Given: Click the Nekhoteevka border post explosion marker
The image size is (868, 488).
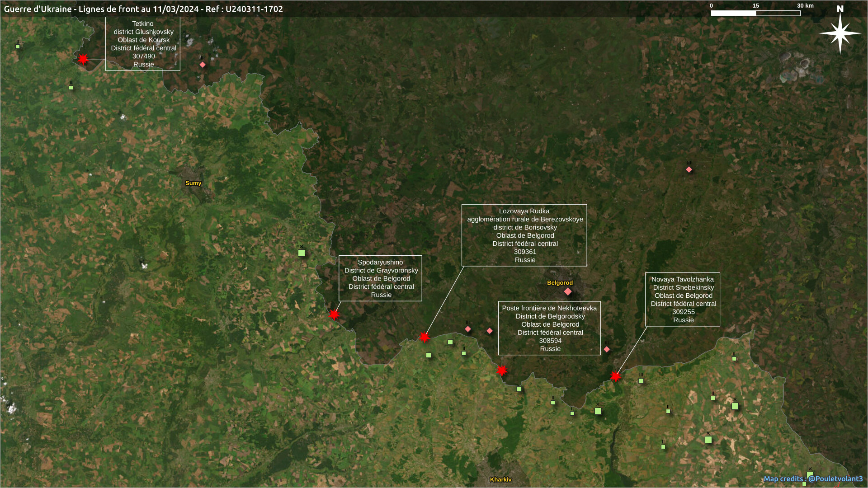Looking at the screenshot, I should pos(502,371).
